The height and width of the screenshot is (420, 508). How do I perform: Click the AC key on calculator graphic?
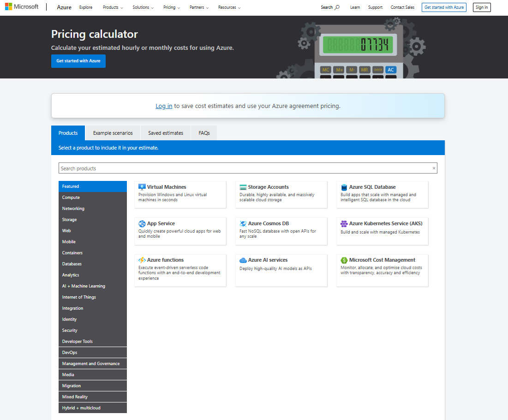point(391,70)
